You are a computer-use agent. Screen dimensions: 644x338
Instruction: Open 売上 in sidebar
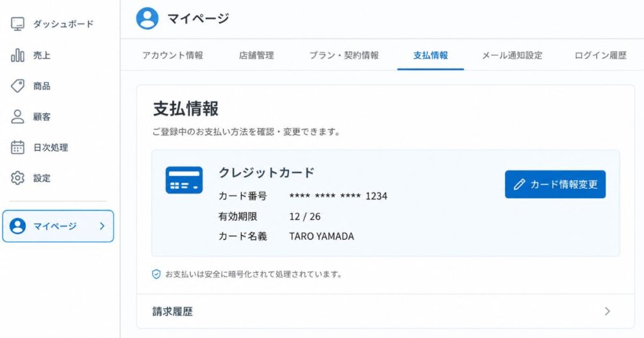coord(42,55)
